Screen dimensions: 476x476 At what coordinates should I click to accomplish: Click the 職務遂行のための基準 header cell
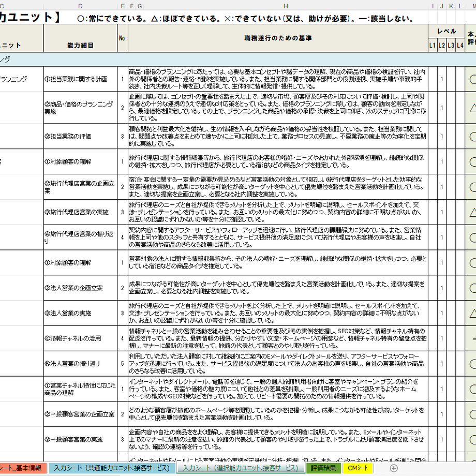click(278, 38)
